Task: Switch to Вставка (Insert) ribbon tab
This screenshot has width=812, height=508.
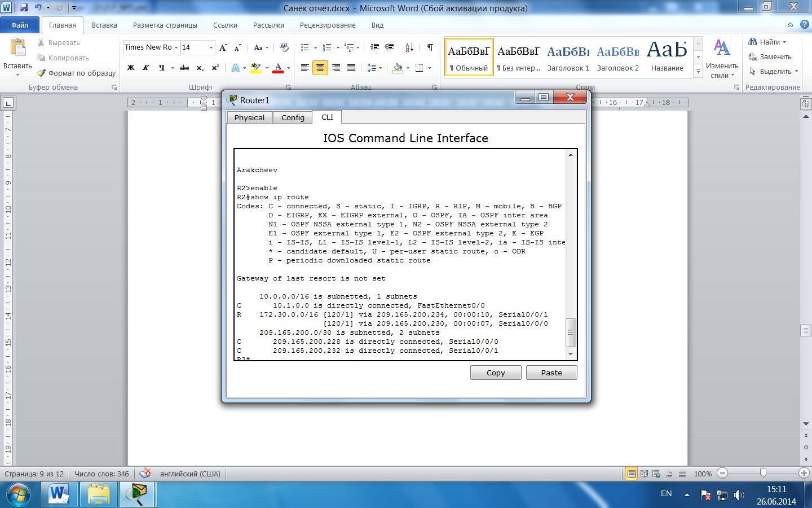Action: (x=104, y=25)
